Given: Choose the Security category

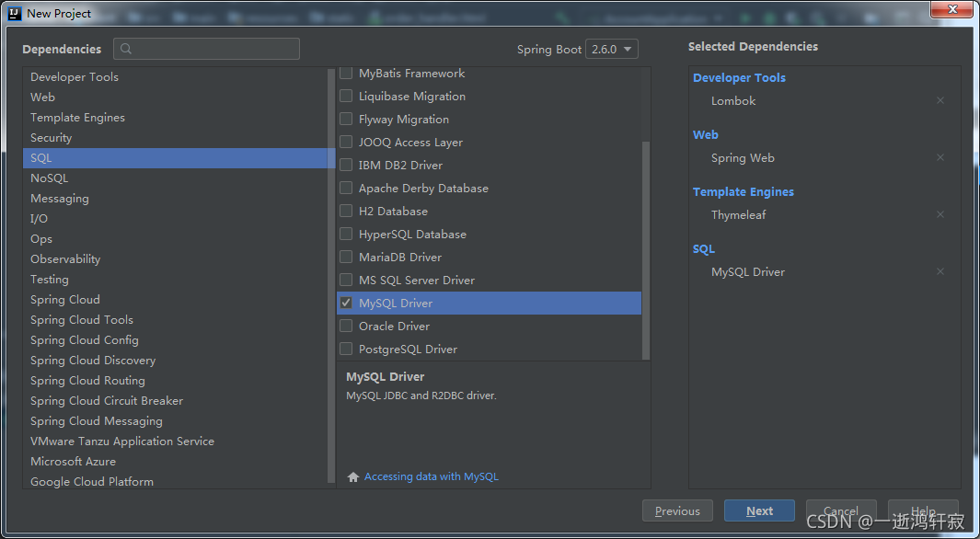Looking at the screenshot, I should tap(176, 137).
